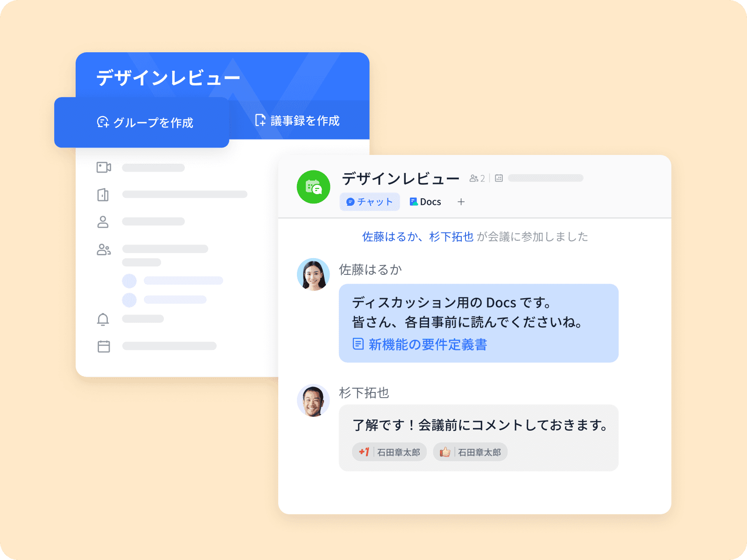Toggle the thumbs-up reaction by 石田章太郎
This screenshot has width=747, height=560.
click(x=470, y=452)
